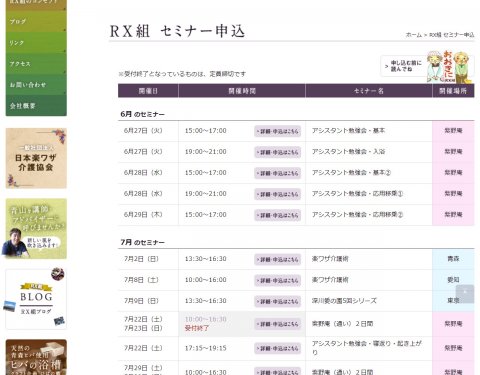Open details for 深川愛の園5回シリーズ seminar
The width and height of the screenshot is (480, 375).
click(x=278, y=302)
